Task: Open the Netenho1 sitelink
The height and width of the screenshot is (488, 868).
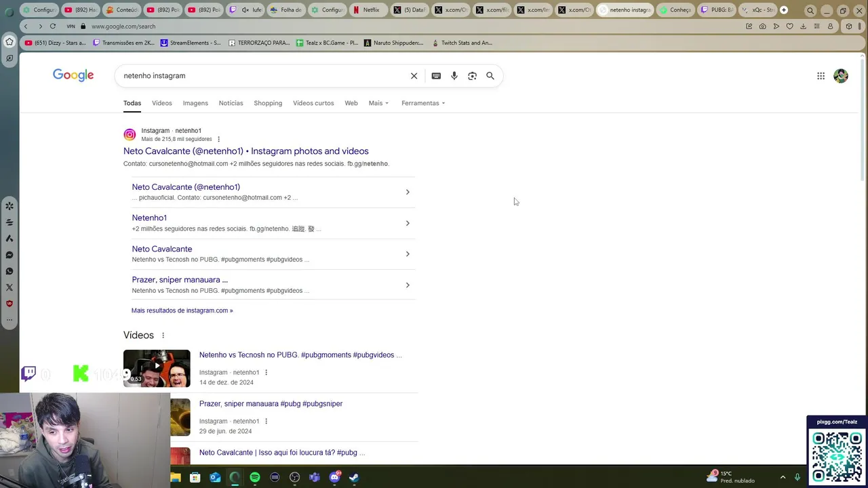Action: (149, 218)
